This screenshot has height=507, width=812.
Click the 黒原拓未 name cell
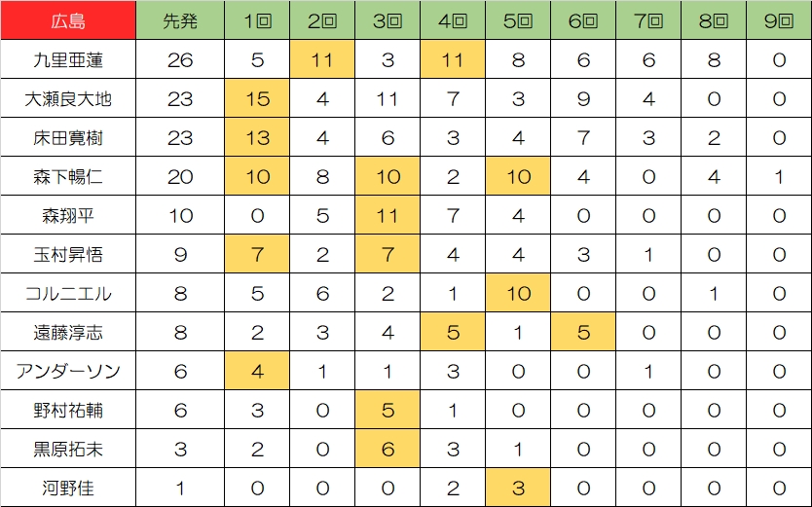68,449
